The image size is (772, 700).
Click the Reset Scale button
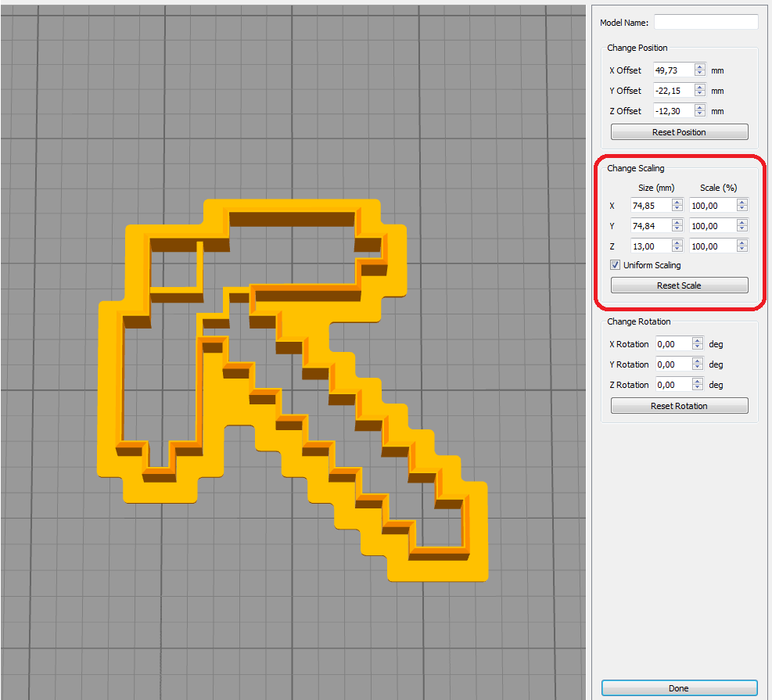(x=679, y=285)
